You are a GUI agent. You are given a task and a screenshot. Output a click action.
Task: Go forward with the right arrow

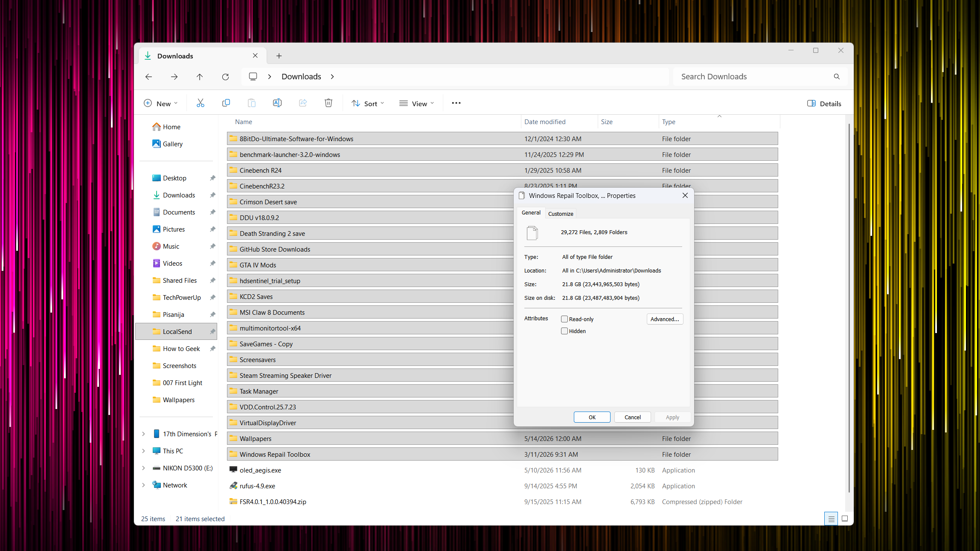coord(174,77)
